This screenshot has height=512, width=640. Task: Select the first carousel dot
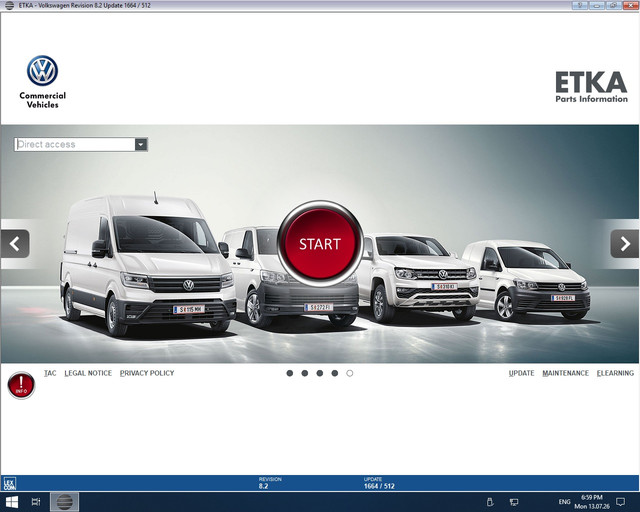(x=290, y=373)
